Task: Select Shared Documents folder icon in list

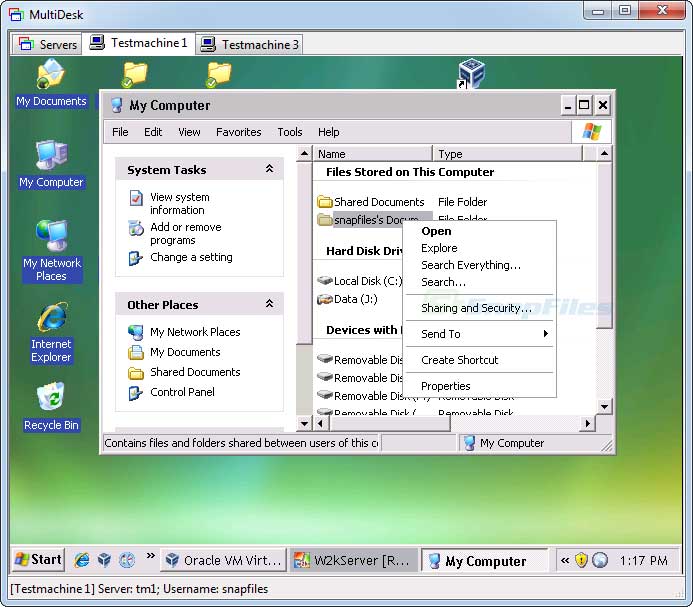Action: click(325, 202)
